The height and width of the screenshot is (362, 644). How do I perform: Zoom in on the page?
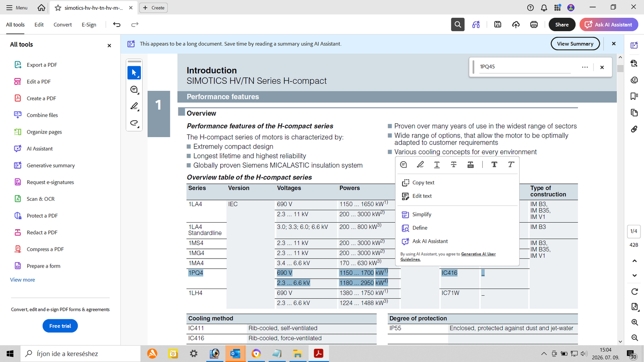pyautogui.click(x=635, y=322)
